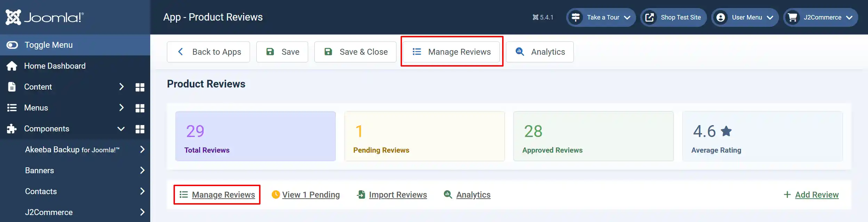
Task: Expand the Content submenu chevron
Action: (121, 87)
